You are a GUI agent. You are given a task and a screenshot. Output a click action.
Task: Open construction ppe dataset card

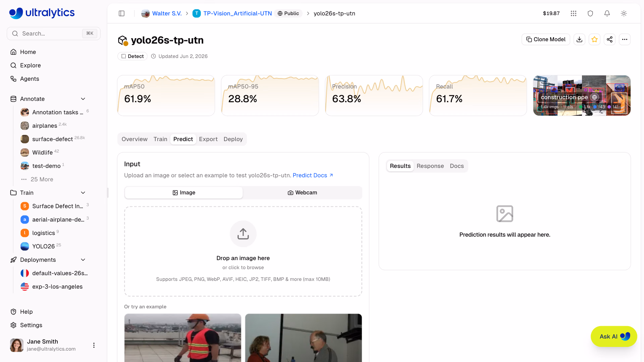coord(582,96)
